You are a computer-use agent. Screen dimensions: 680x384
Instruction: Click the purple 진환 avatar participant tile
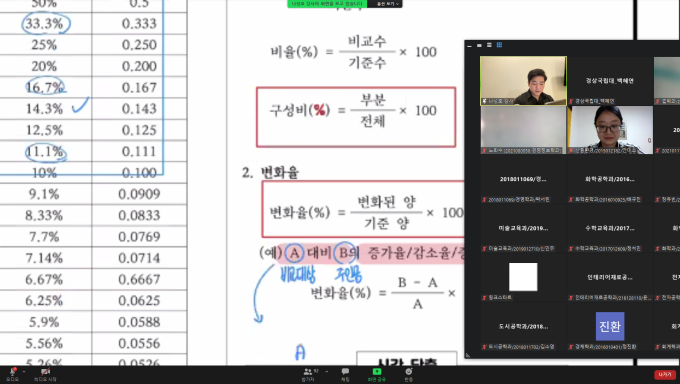(610, 326)
